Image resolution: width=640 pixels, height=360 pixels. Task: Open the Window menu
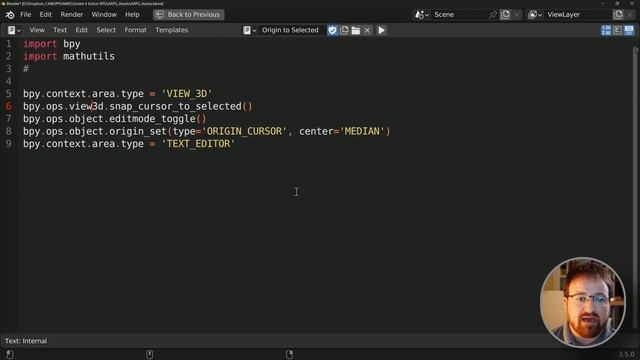(x=104, y=15)
